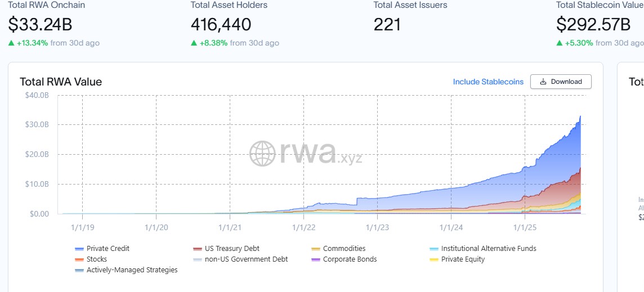Click the rwa.xyz globe watermark logo

coord(262,153)
